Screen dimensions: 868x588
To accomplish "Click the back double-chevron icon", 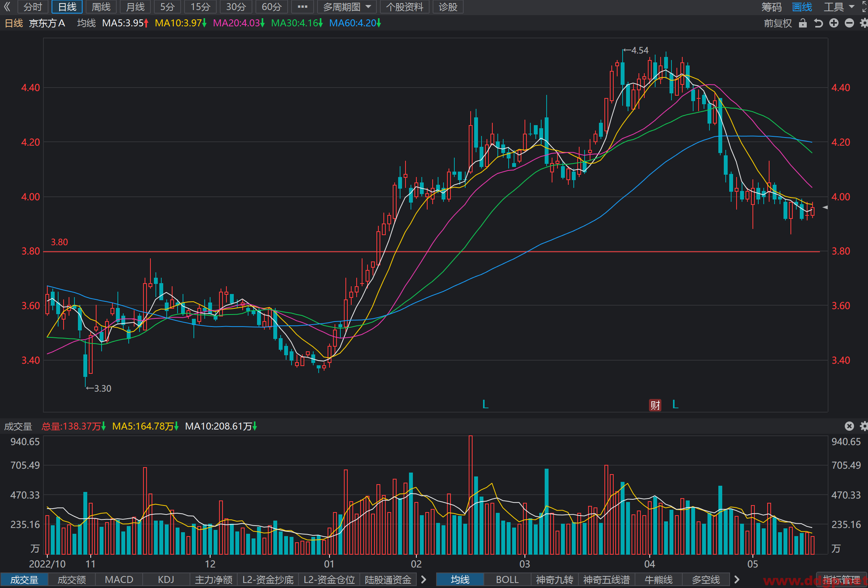I will tap(7, 7).
